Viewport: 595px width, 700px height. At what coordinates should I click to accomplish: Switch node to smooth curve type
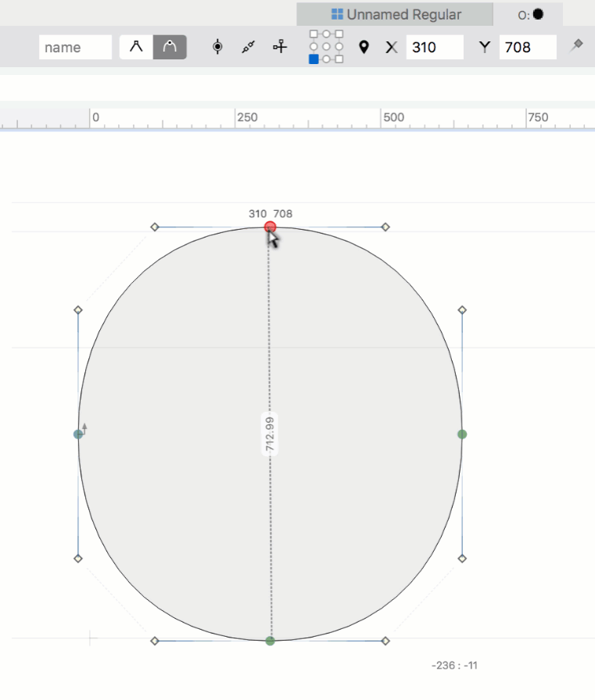170,47
